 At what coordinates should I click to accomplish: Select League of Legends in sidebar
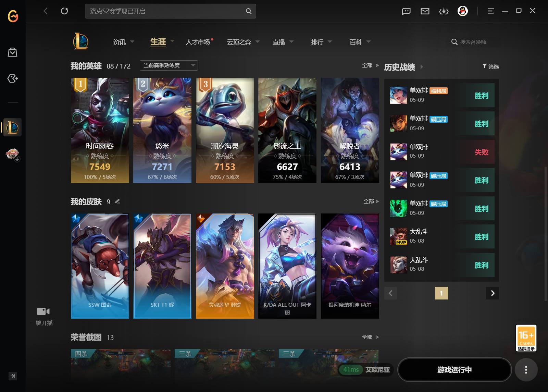click(x=13, y=127)
